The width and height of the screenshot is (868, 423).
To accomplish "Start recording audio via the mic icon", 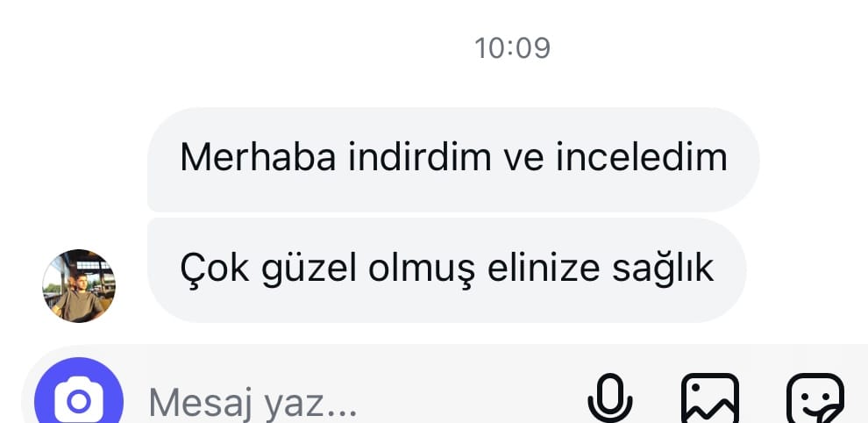I will coord(610,398).
